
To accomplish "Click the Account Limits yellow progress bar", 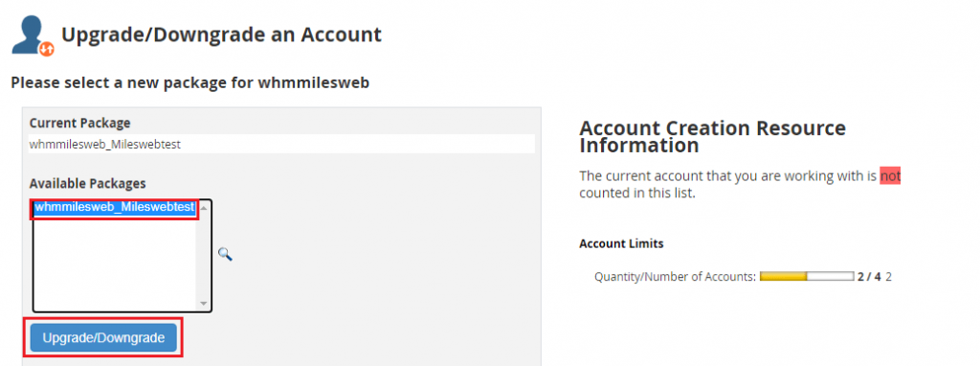I will pos(806,276).
